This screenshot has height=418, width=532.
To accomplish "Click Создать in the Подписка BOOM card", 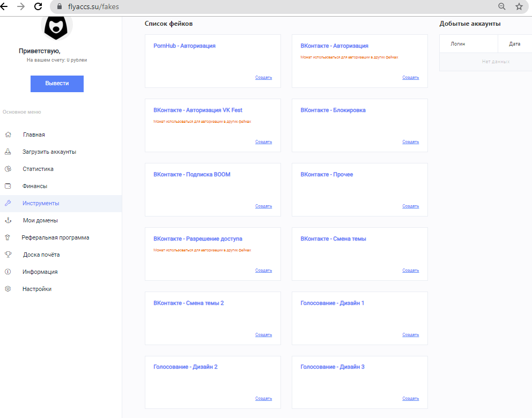I will (x=264, y=206).
